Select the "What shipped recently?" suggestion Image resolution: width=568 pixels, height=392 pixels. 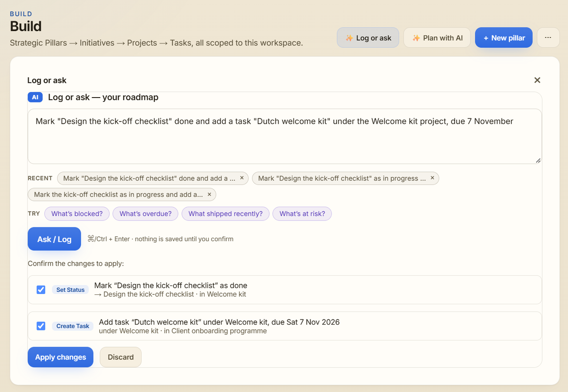point(225,214)
